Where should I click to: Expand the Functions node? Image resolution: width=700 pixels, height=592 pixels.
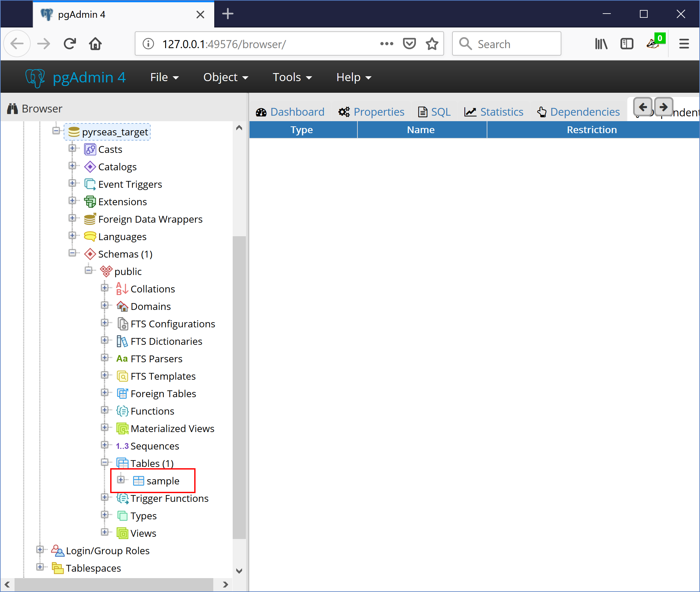coord(104,410)
